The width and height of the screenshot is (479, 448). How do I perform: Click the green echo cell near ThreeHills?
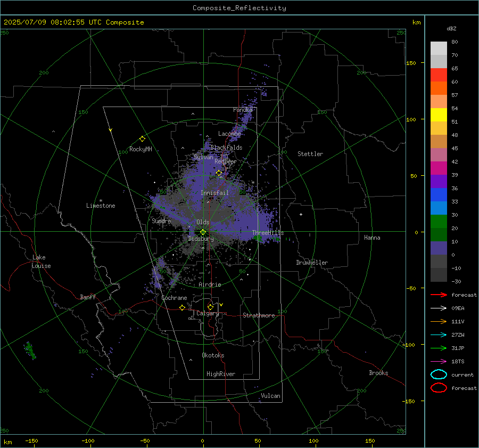[258, 238]
